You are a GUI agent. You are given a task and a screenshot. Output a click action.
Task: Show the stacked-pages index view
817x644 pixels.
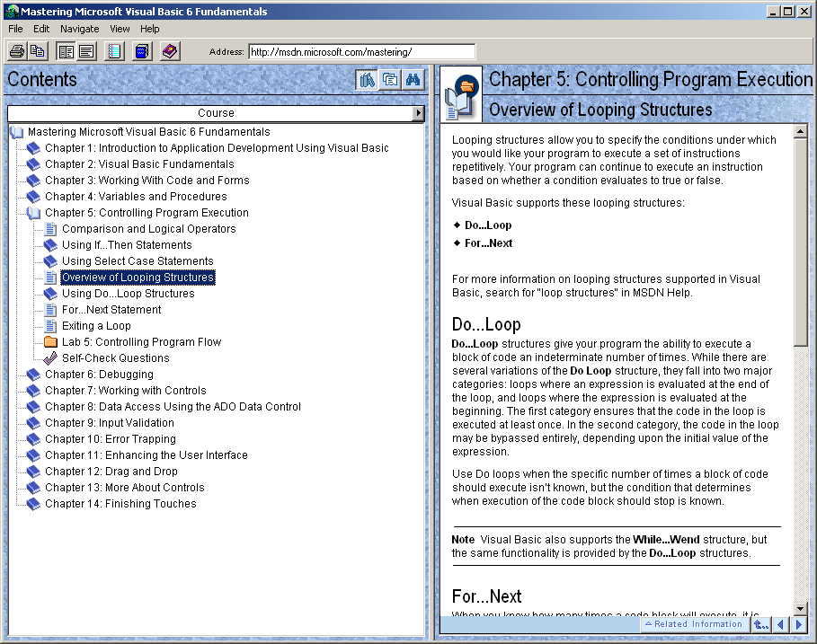pos(390,80)
